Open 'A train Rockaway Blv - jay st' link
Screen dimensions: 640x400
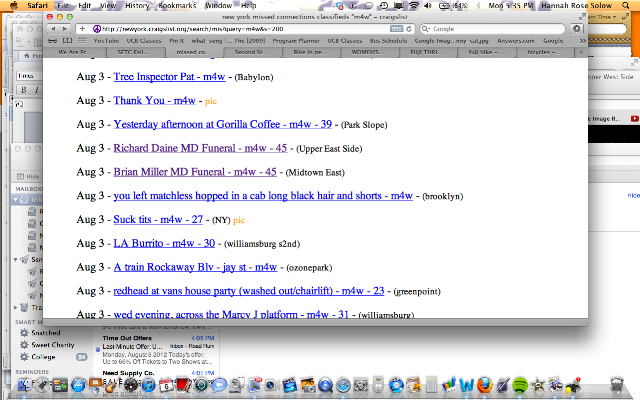(196, 267)
